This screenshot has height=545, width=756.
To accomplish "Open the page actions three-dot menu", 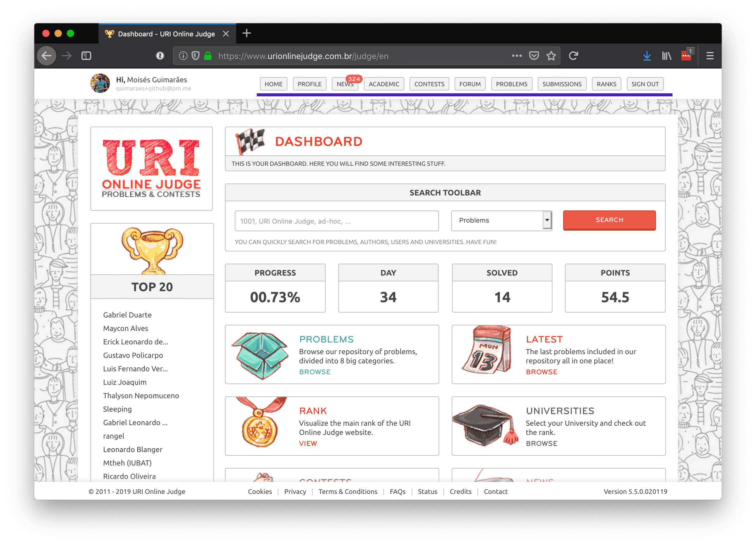I will pyautogui.click(x=517, y=56).
